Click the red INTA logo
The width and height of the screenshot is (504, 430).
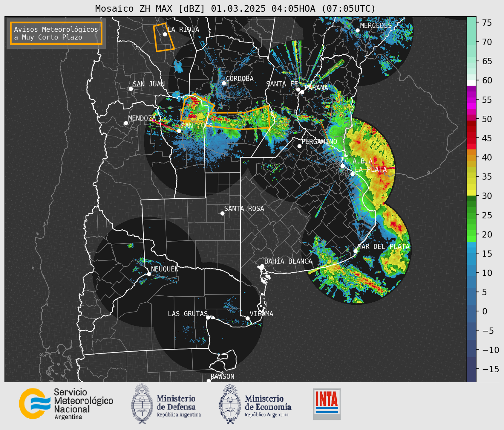click(x=327, y=404)
